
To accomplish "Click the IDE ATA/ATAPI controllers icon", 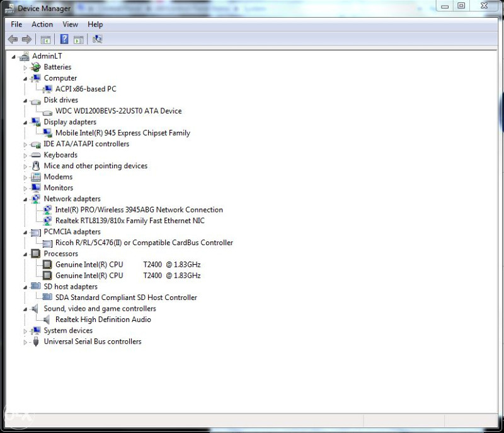I will pyautogui.click(x=36, y=145).
